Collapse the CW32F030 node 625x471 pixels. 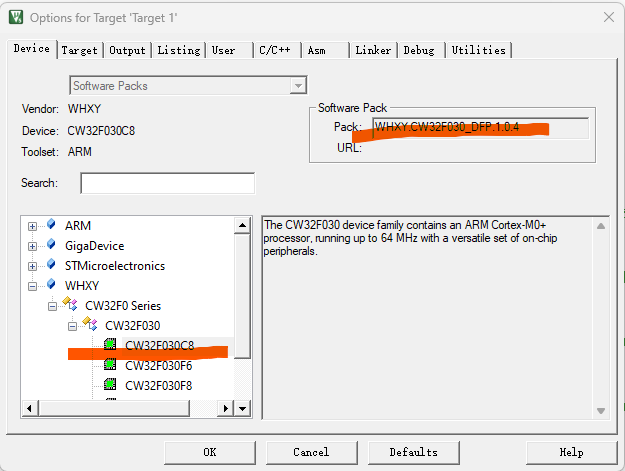pos(72,326)
